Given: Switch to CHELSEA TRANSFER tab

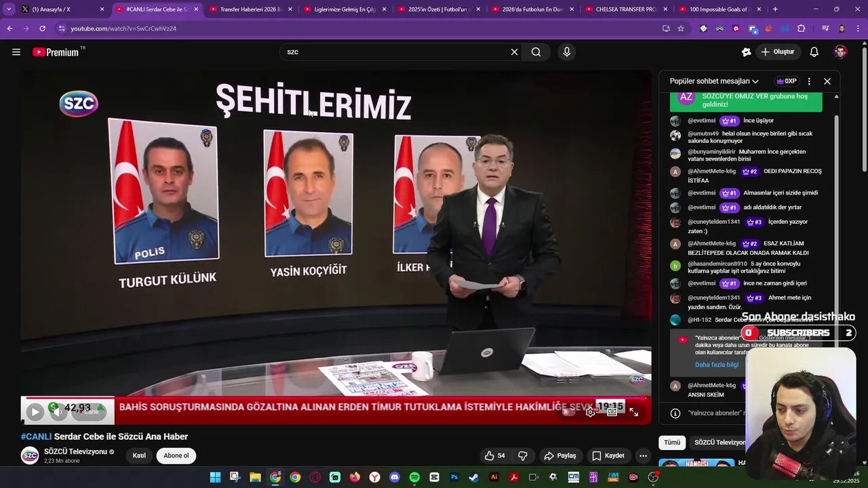Looking at the screenshot, I should (625, 9).
